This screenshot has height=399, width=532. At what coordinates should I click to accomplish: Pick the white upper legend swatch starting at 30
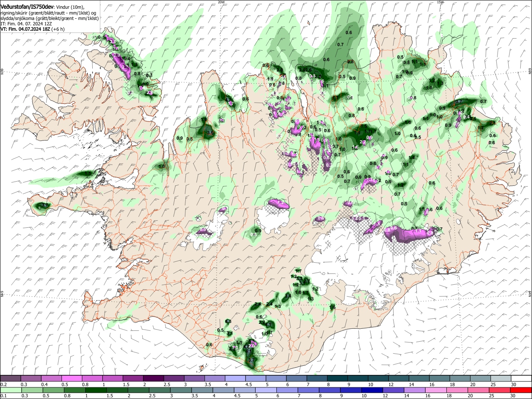coord(521,379)
